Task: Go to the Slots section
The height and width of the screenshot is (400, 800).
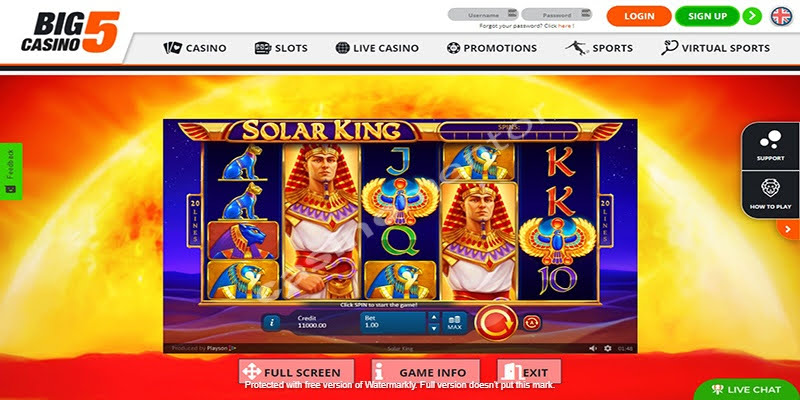Action: point(281,48)
